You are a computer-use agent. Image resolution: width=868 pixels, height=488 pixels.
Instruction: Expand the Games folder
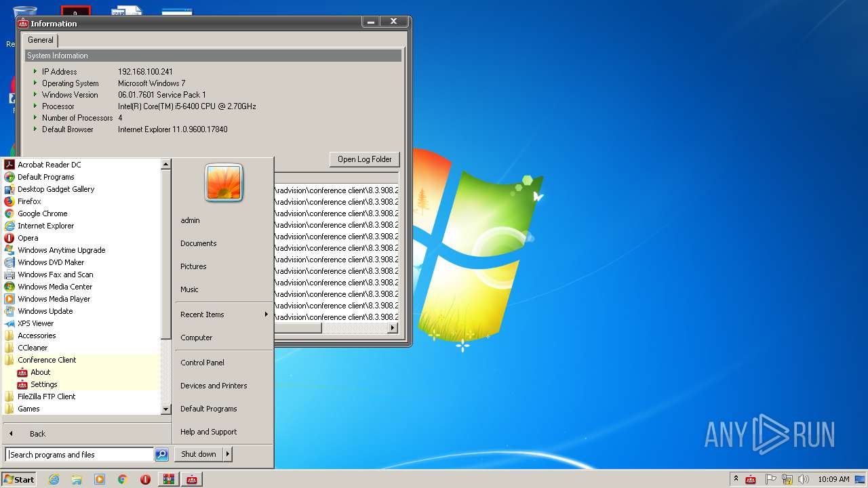pos(28,409)
